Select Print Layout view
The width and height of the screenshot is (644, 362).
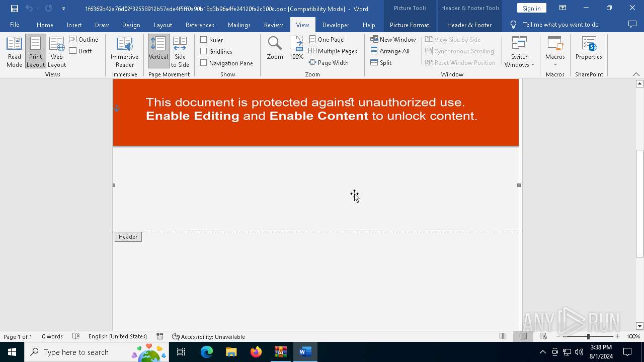[35, 52]
